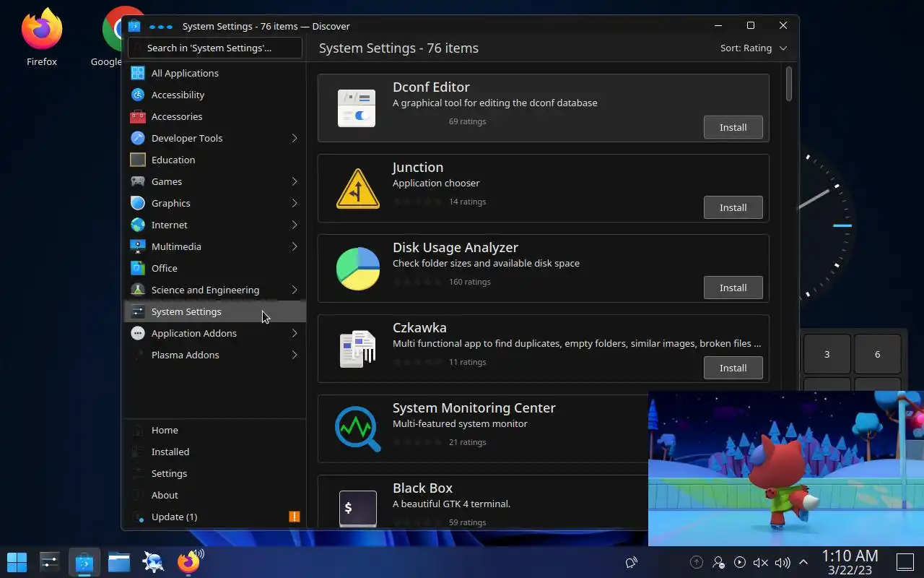Click the Dconf Editor app icon
The image size is (924, 578).
pos(357,108)
